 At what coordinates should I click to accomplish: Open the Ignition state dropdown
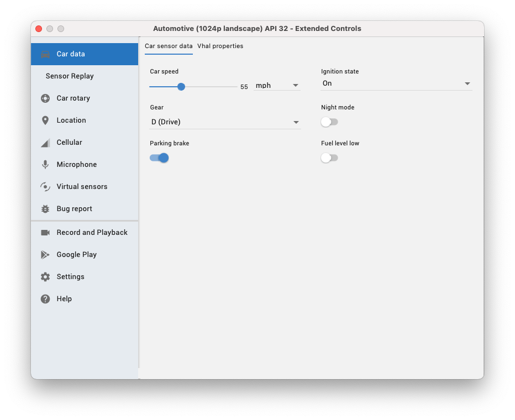coord(396,83)
